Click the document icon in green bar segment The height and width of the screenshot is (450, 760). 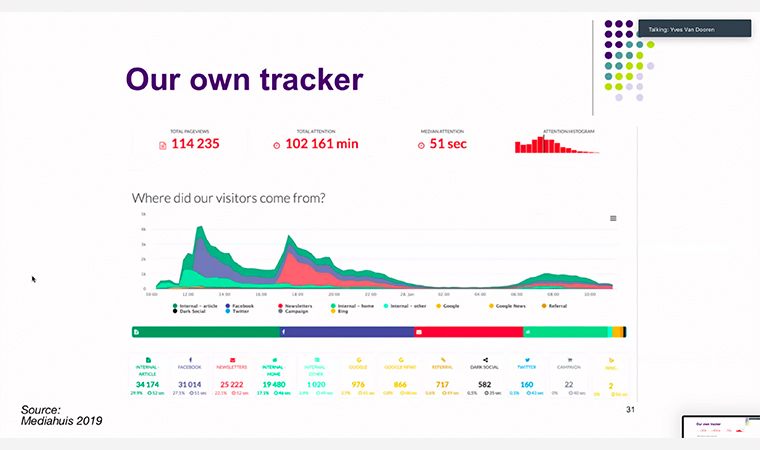pos(137,332)
